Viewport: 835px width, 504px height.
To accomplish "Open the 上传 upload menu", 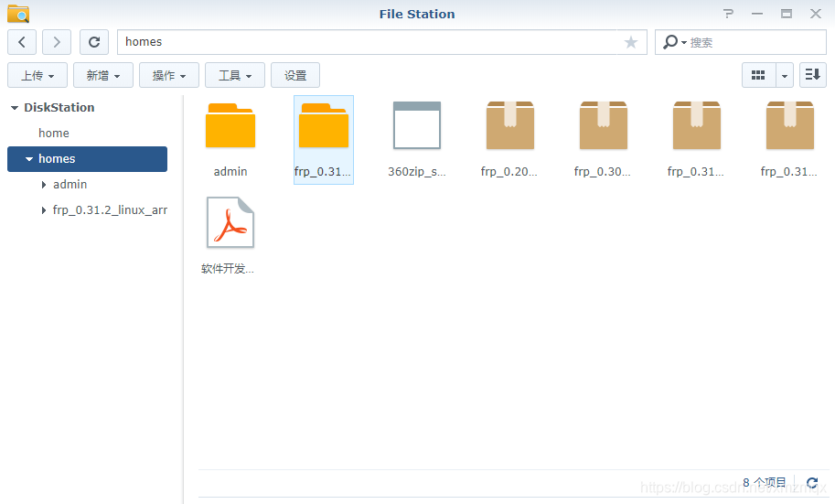I will pyautogui.click(x=37, y=75).
